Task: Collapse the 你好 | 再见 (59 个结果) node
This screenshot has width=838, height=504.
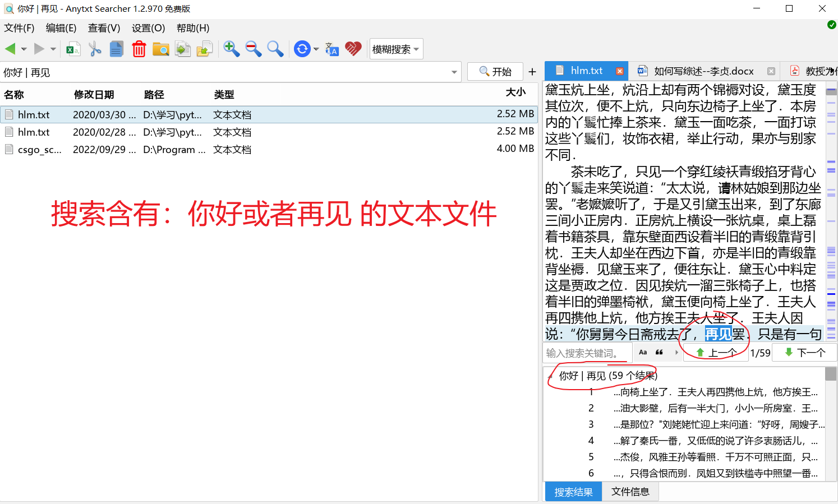Action: click(x=550, y=376)
